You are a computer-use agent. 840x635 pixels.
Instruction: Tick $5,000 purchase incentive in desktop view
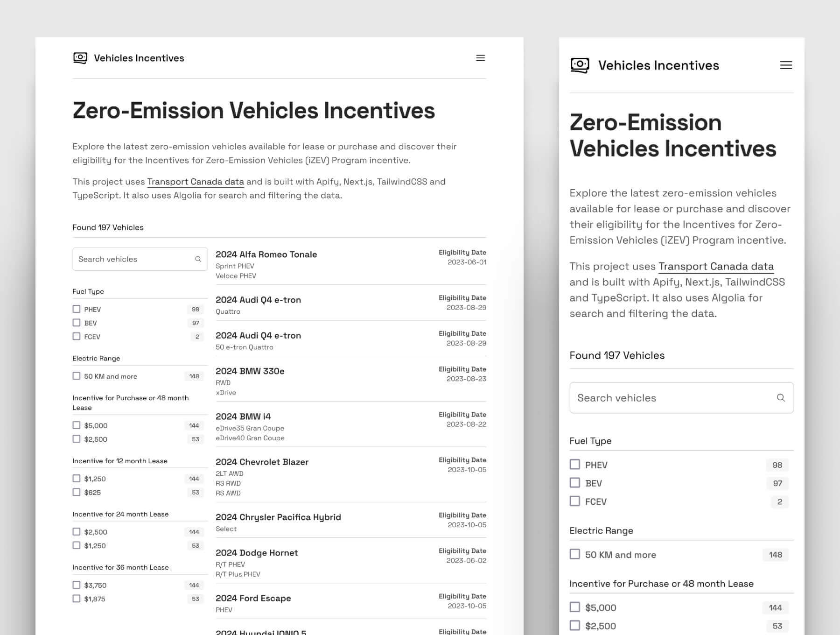[77, 425]
